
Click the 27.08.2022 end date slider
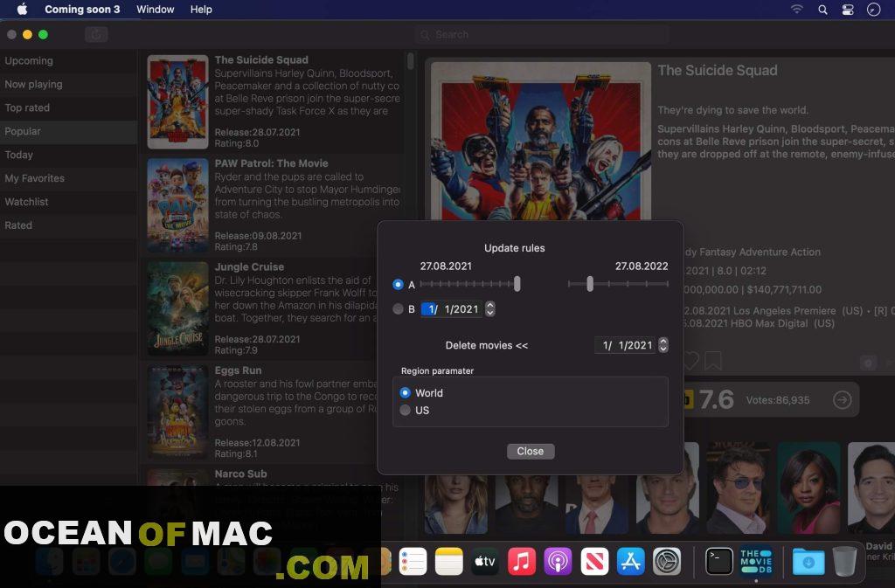click(x=618, y=283)
